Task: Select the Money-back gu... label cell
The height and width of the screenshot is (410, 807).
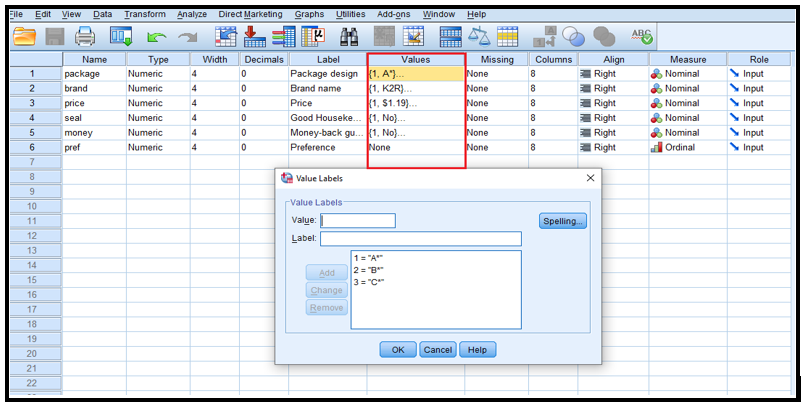Action: (328, 133)
